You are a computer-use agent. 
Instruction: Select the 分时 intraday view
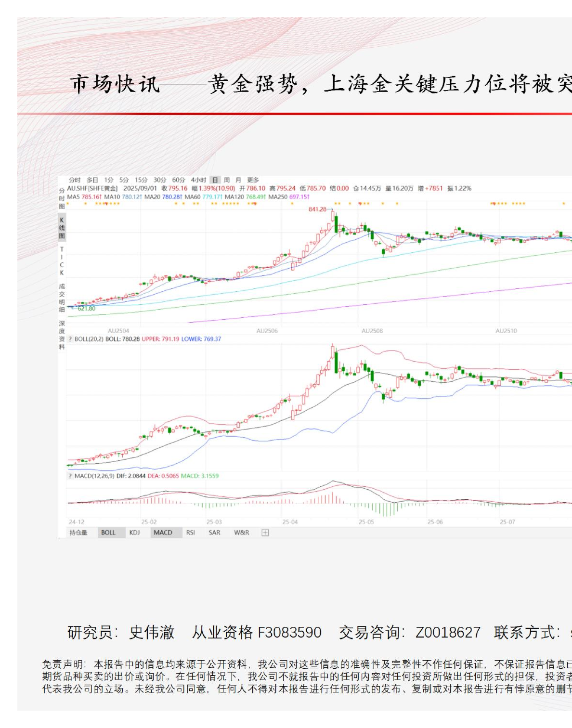point(75,180)
